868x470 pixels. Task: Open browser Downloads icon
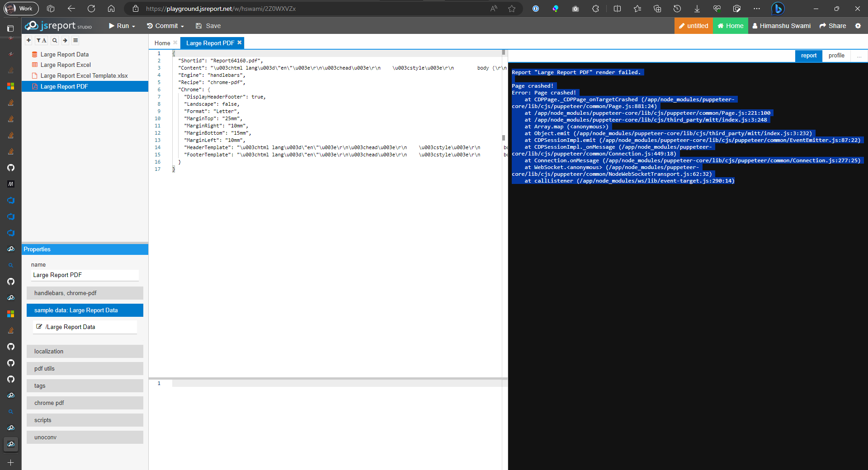tap(697, 9)
